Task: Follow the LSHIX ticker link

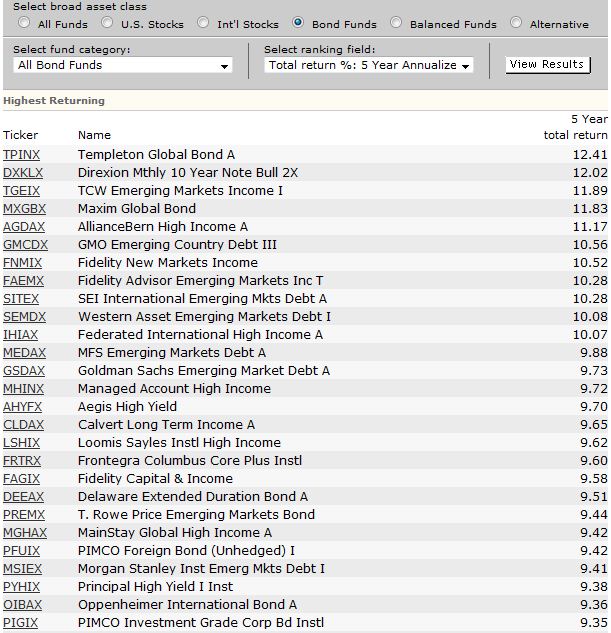Action: point(21,443)
